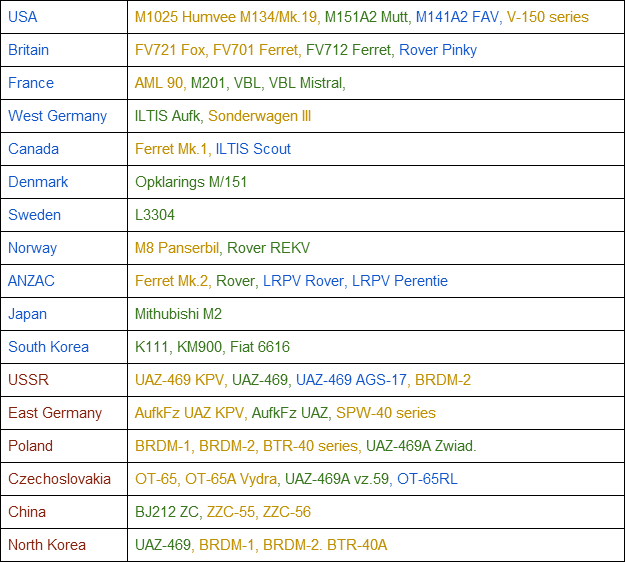Click the China country cell
The height and width of the screenshot is (562, 625).
pyautogui.click(x=64, y=512)
